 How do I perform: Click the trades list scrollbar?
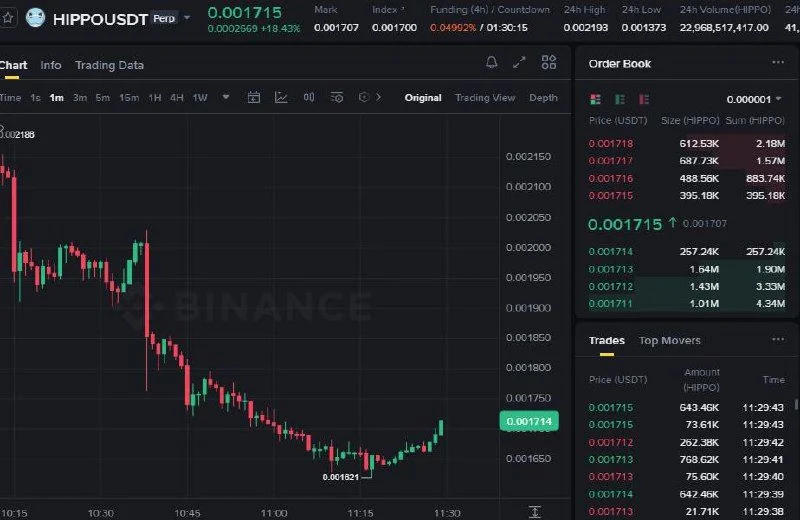(x=796, y=404)
